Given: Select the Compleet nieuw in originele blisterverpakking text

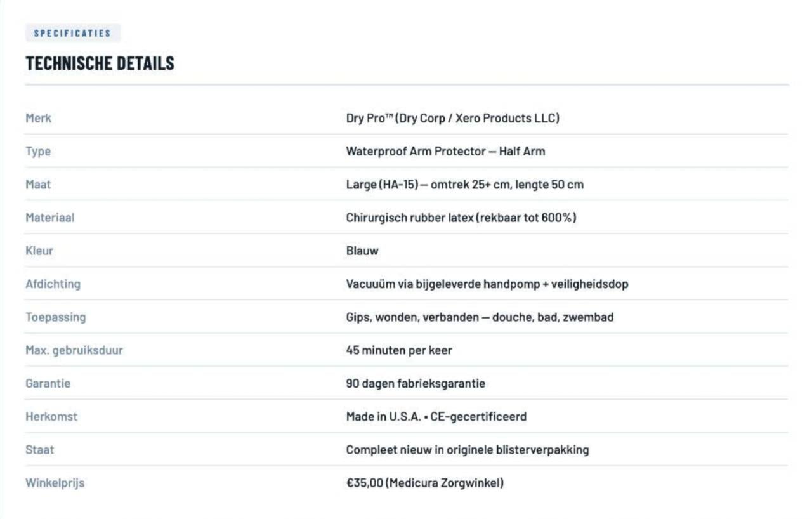Looking at the screenshot, I should pos(467,450).
